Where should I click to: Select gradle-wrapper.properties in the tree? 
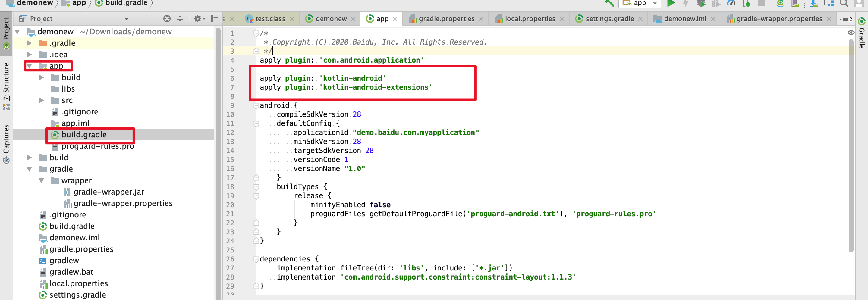click(123, 203)
